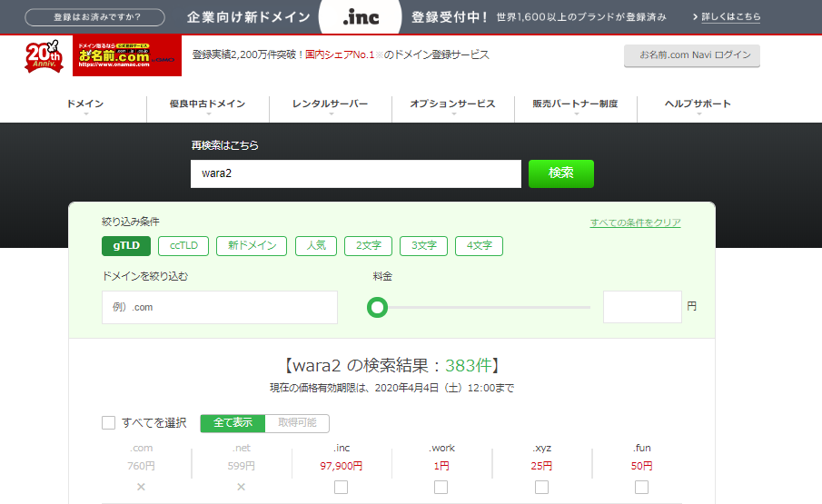
Task: Toggle the 新ドメイン filter
Action: (252, 246)
